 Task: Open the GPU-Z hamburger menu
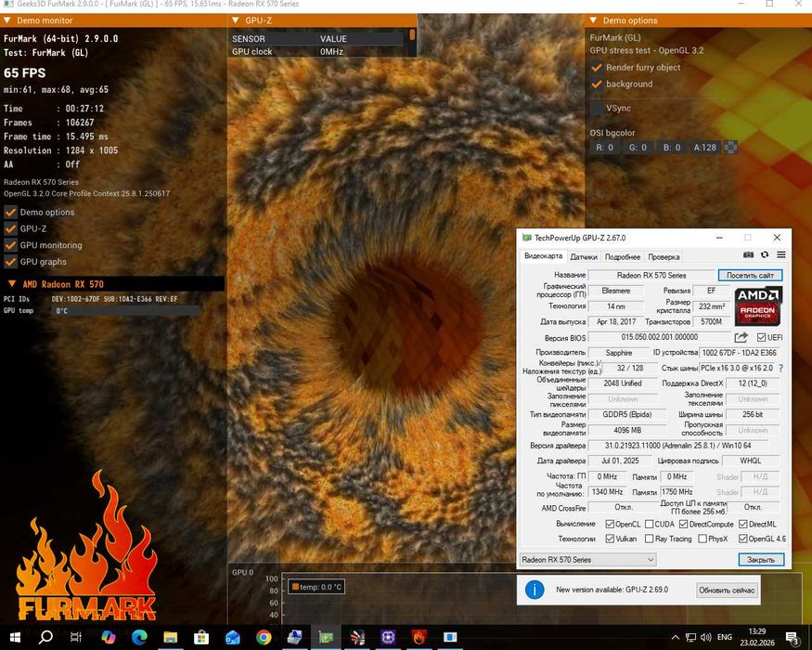(x=781, y=254)
